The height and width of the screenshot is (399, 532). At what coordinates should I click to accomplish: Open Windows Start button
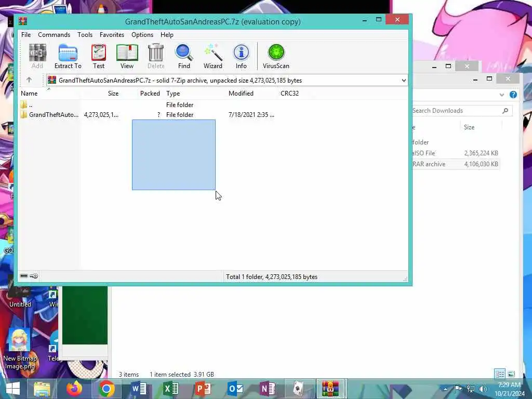click(x=13, y=389)
